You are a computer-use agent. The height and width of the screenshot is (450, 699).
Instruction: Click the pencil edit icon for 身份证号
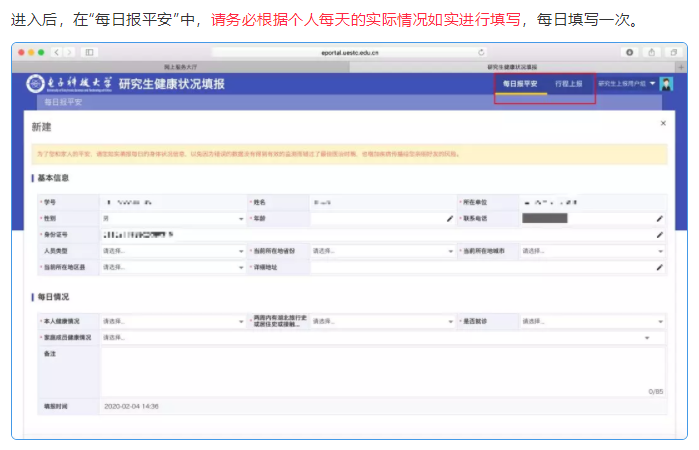(x=659, y=235)
